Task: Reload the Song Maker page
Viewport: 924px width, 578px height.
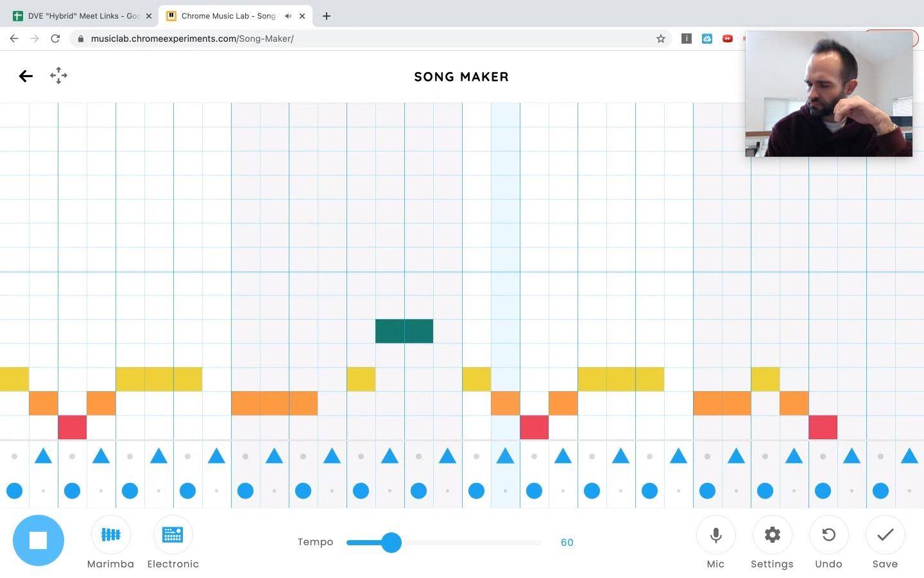Action: (x=55, y=39)
